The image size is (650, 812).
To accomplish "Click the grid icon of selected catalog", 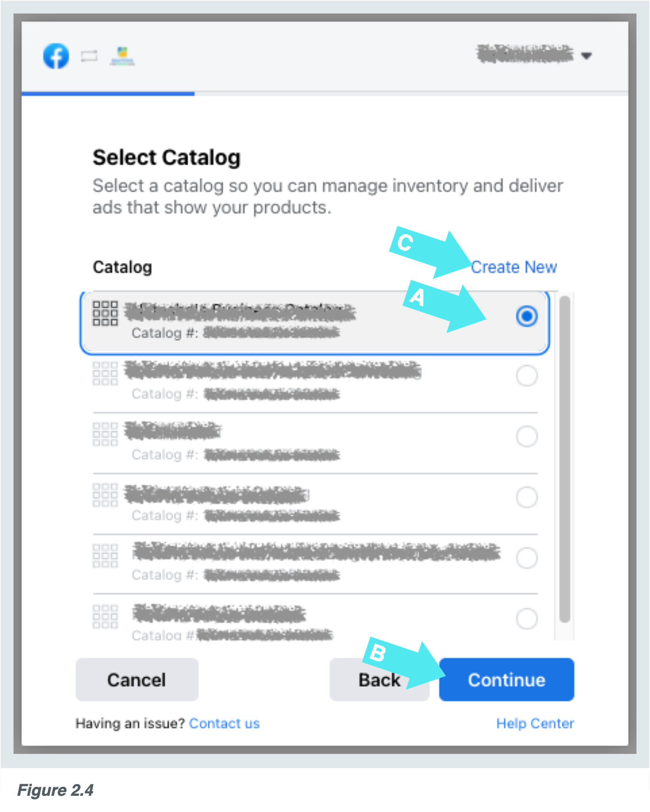I will [x=105, y=313].
